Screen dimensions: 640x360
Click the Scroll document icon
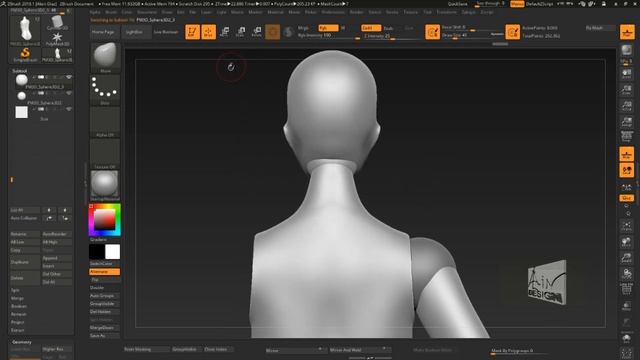(x=627, y=73)
